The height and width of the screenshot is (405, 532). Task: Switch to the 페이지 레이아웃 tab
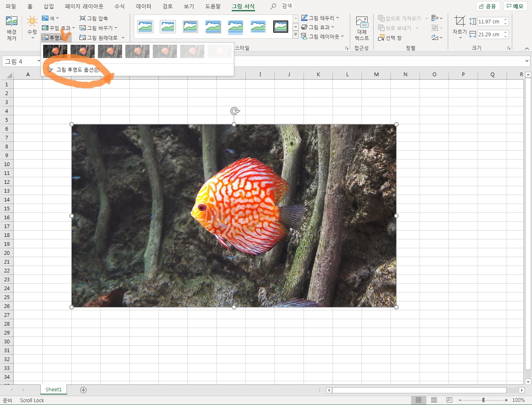(x=84, y=6)
